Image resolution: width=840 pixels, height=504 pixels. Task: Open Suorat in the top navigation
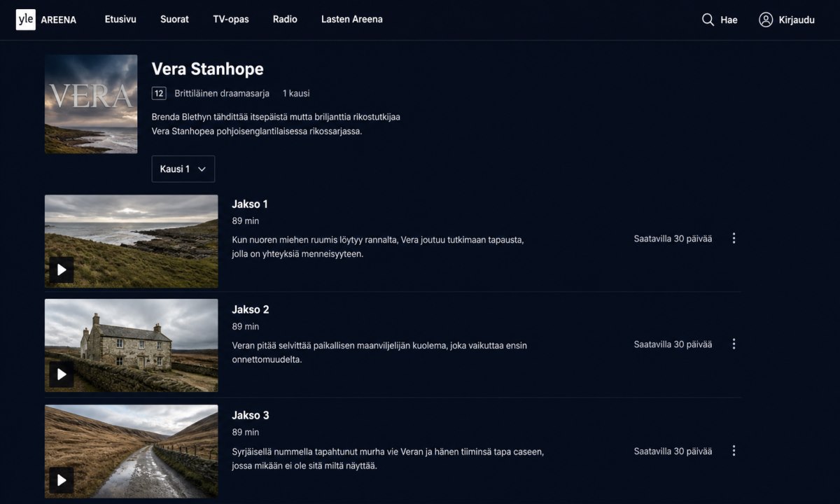[174, 20]
